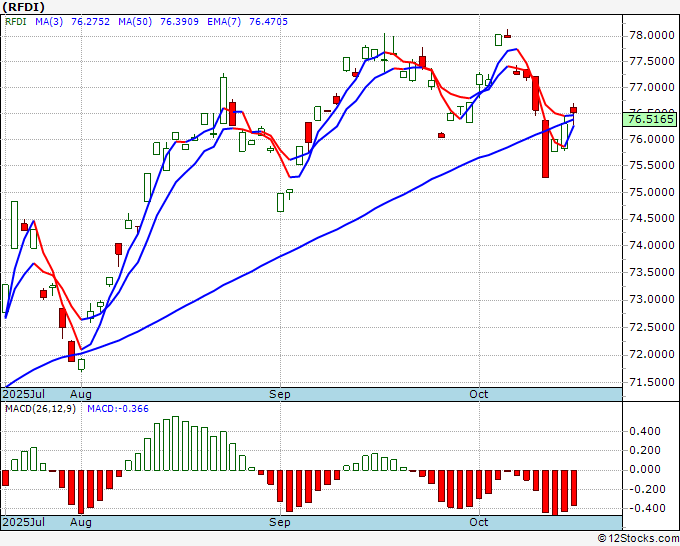Click the Aug label on price chart axis
Image resolution: width=680 pixels, height=546 pixels.
pyautogui.click(x=81, y=394)
